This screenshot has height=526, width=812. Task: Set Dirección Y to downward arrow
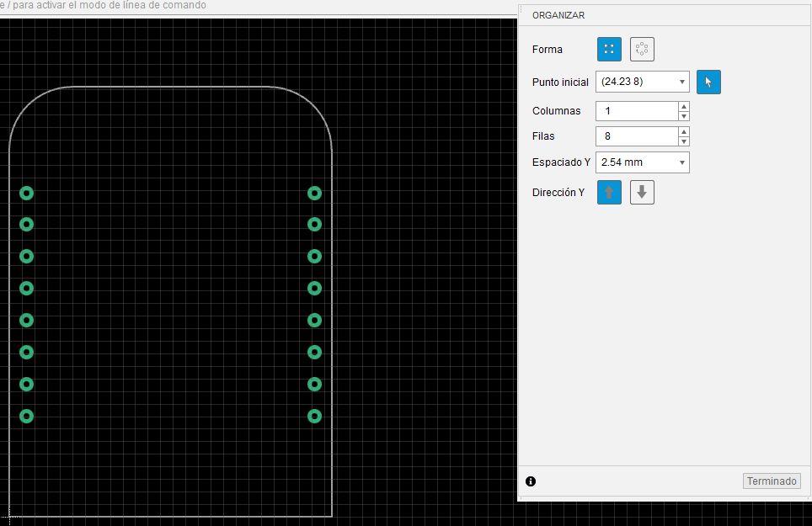click(x=642, y=193)
